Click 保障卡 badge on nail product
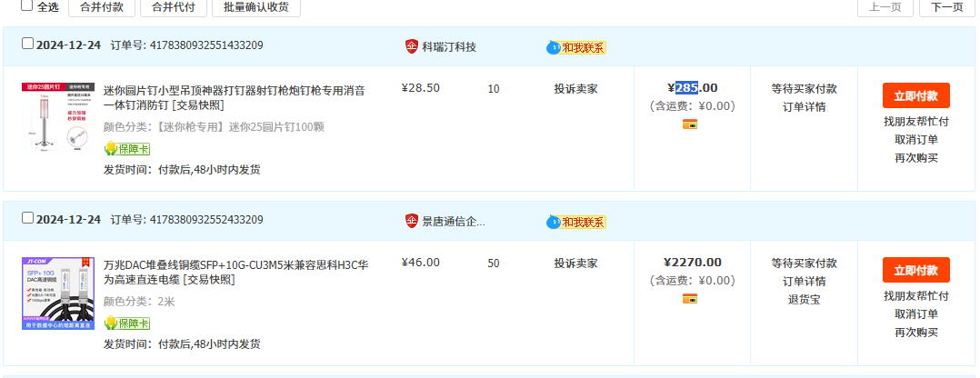This screenshot has height=378, width=980. click(x=126, y=148)
